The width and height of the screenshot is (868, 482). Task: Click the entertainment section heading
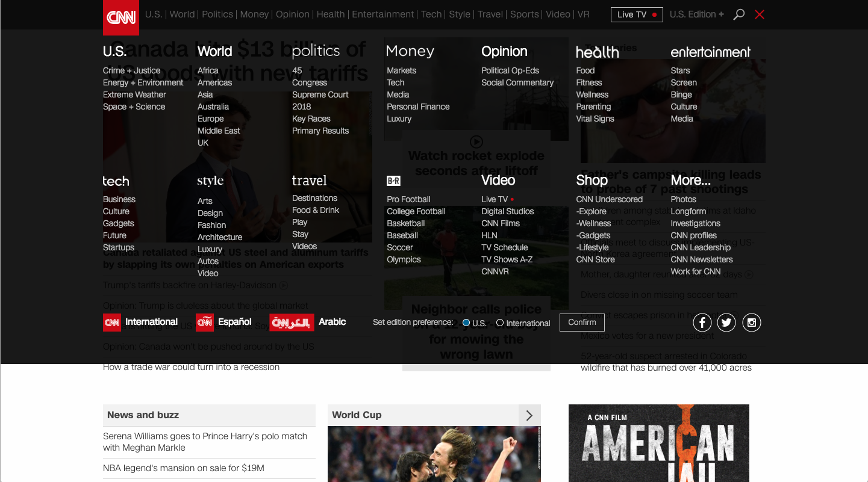point(710,52)
